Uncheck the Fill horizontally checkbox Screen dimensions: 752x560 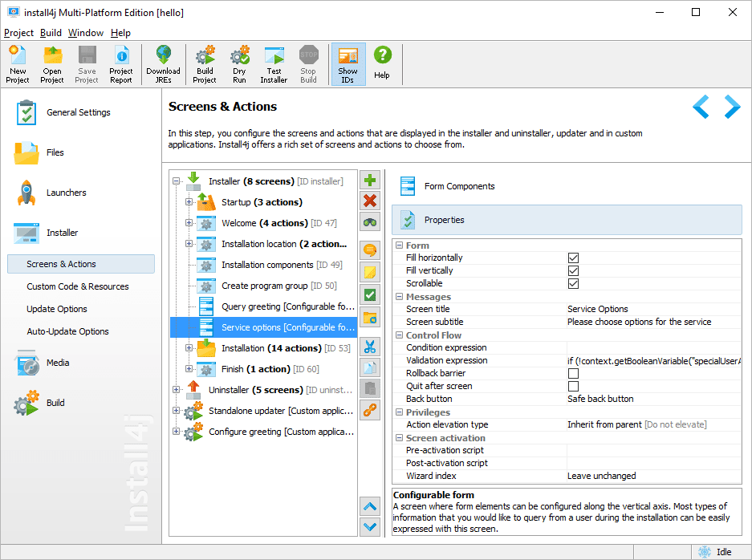click(573, 258)
